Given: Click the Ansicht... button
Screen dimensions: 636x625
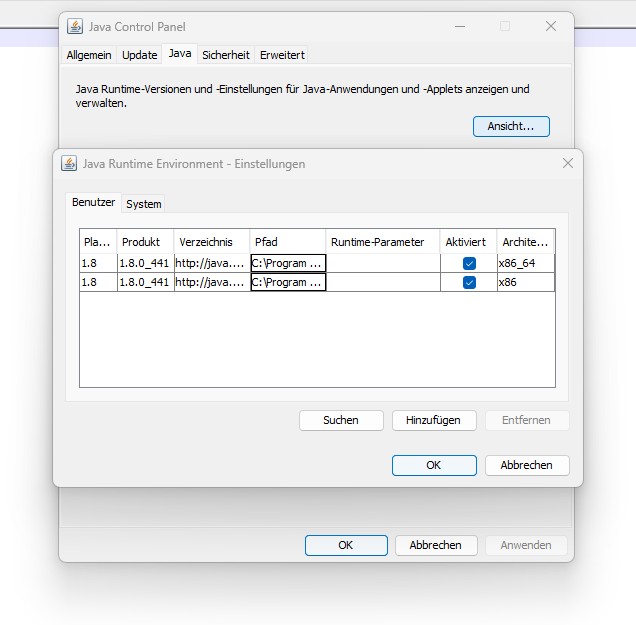Looking at the screenshot, I should tap(511, 126).
